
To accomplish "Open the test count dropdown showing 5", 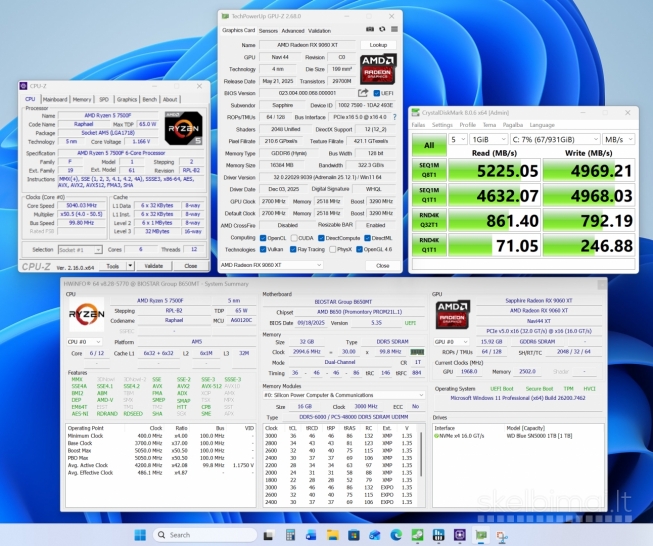I will tap(457, 139).
